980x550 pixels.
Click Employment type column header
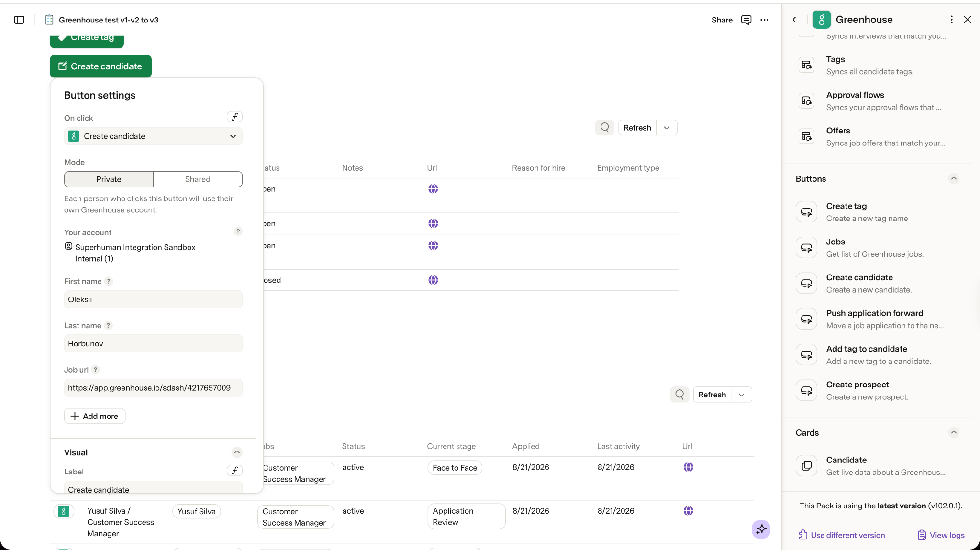(x=628, y=168)
